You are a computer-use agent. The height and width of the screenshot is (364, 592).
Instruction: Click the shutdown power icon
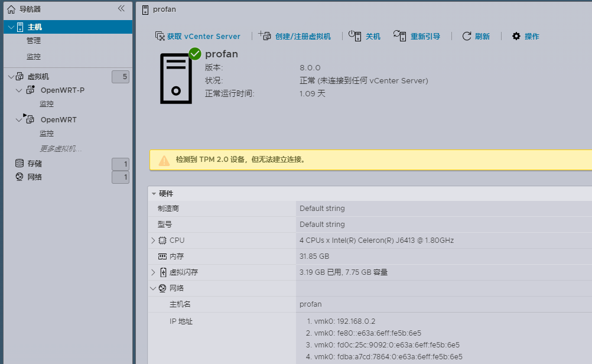355,35
